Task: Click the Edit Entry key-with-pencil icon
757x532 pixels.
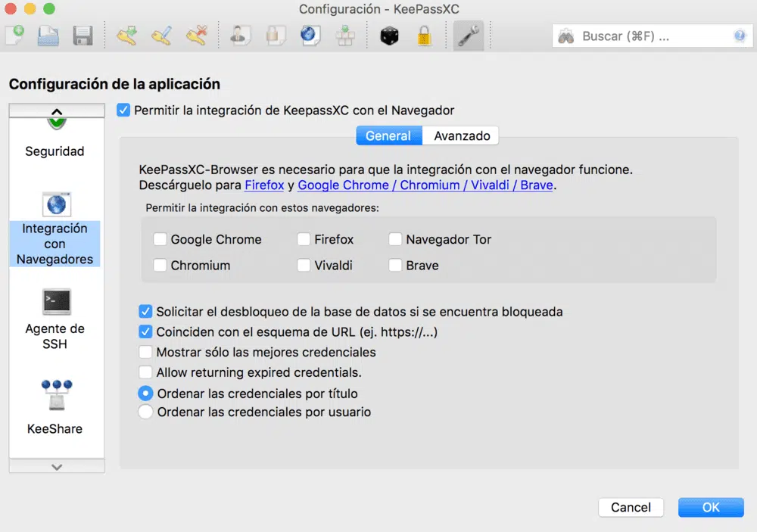Action: [x=161, y=36]
